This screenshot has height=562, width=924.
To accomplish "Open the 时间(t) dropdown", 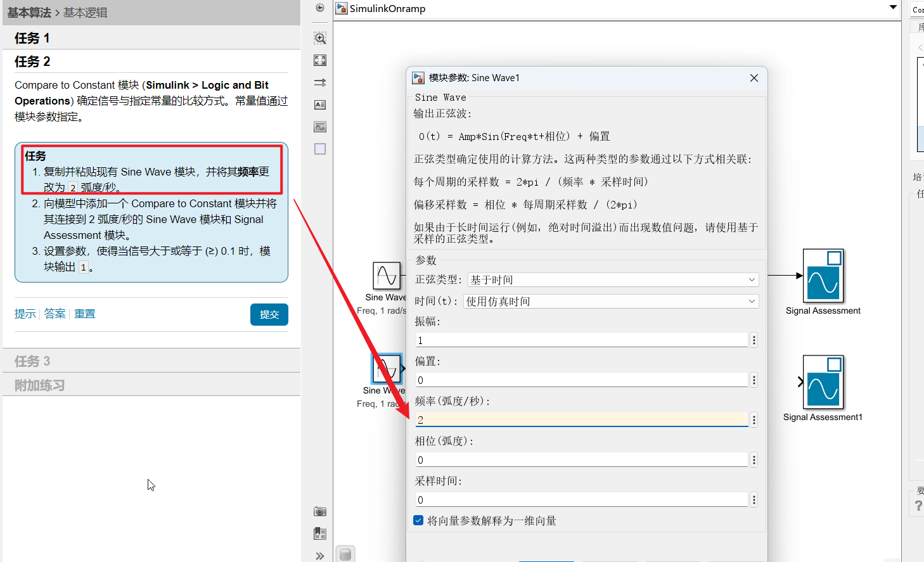I will coord(611,301).
